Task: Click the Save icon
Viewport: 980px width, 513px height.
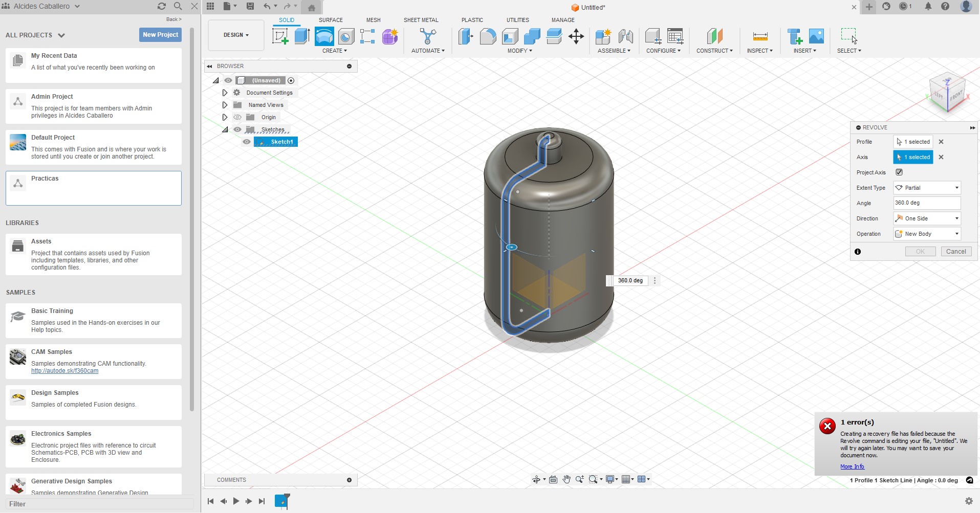Action: coord(250,6)
